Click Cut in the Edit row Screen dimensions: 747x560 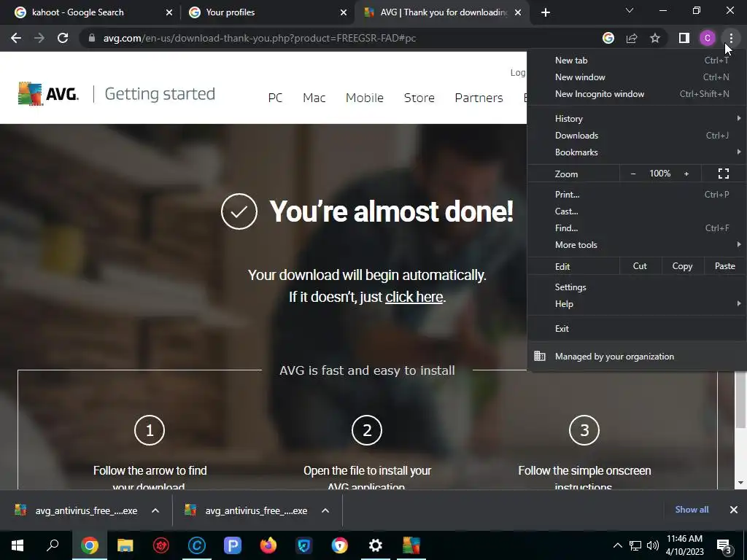[x=640, y=266]
